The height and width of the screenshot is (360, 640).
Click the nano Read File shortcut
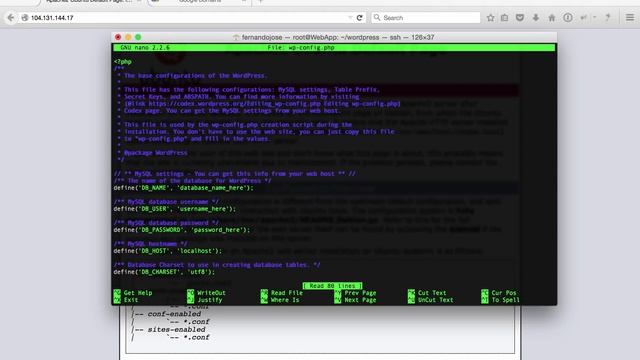click(282, 293)
